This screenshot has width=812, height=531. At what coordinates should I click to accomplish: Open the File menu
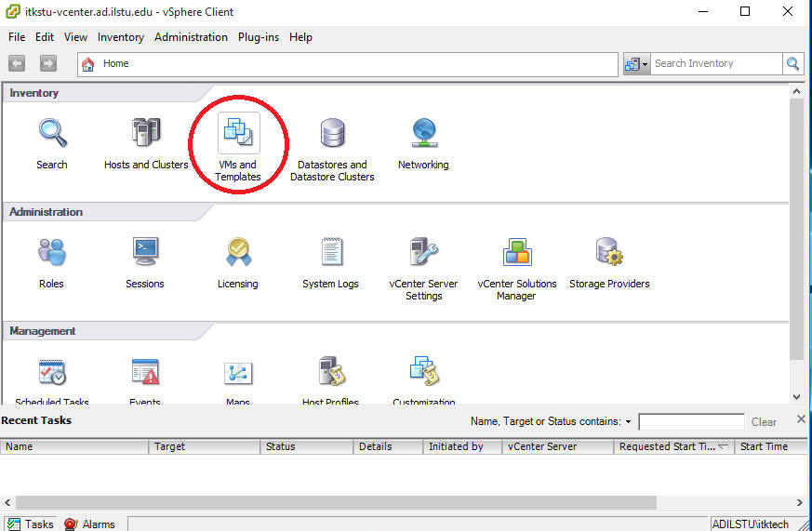tap(17, 37)
